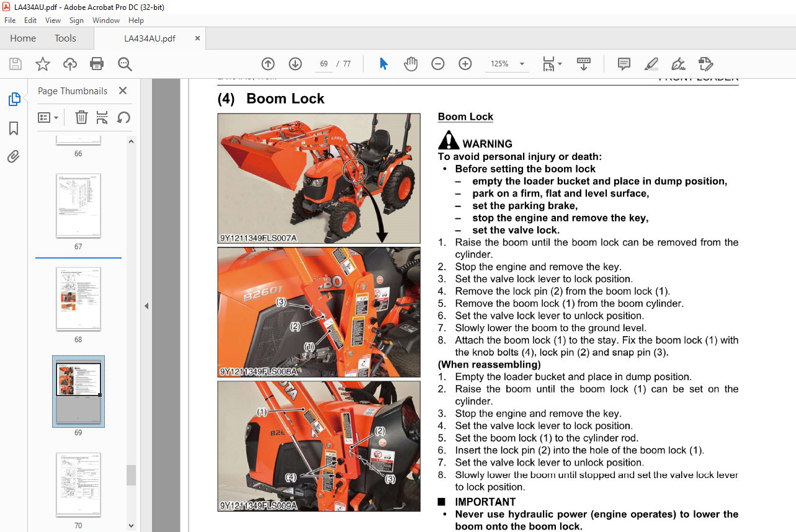
Task: Delete selected page trash icon
Action: (x=81, y=117)
